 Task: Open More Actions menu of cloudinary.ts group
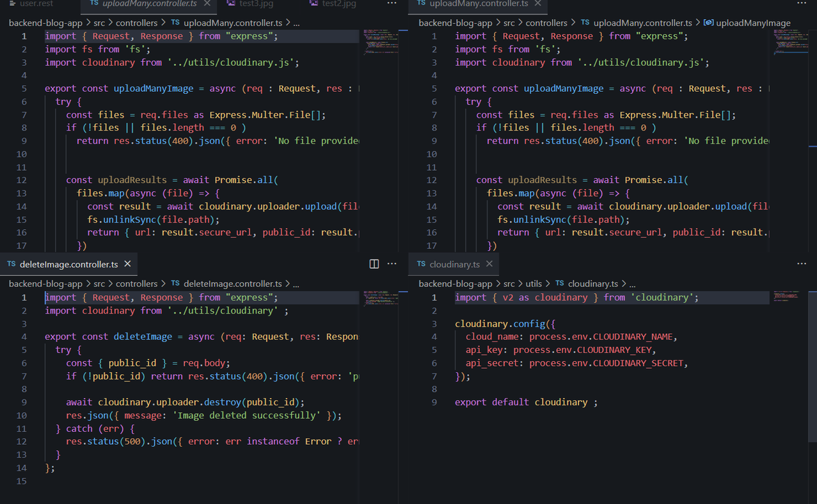(801, 264)
